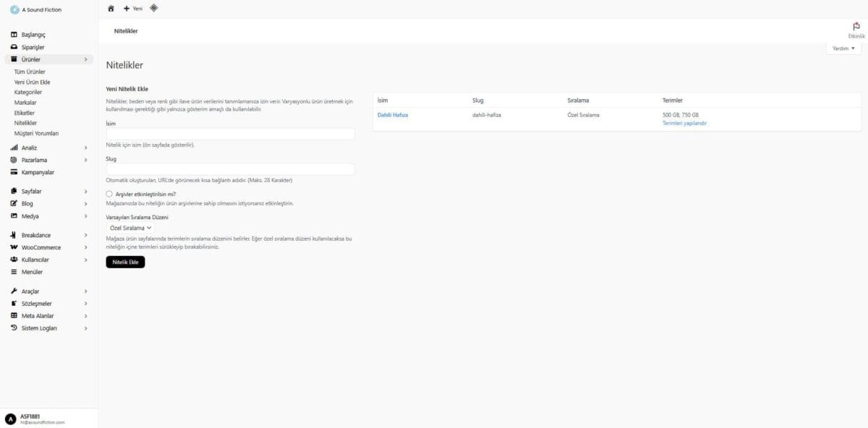Open Siparişler from the sidebar
The height and width of the screenshot is (428, 868).
pos(33,47)
